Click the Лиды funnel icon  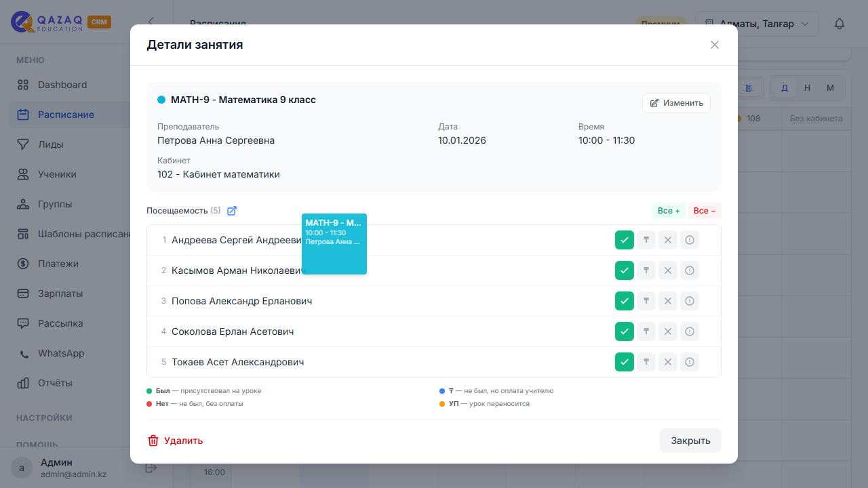[23, 144]
